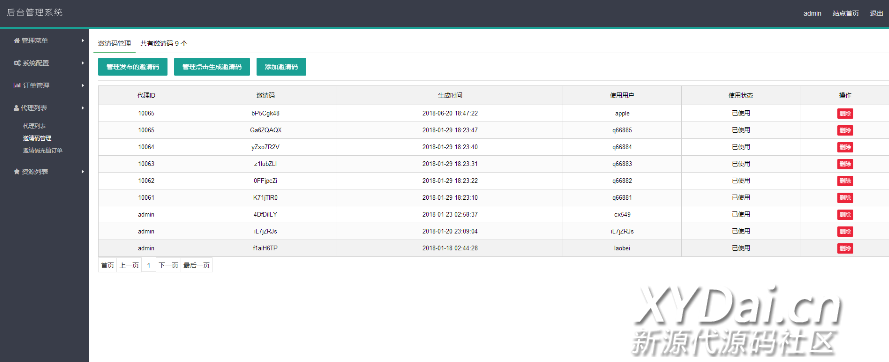This screenshot has width=889, height=362.
Task: Delete the invite code used by apple
Action: (845, 113)
